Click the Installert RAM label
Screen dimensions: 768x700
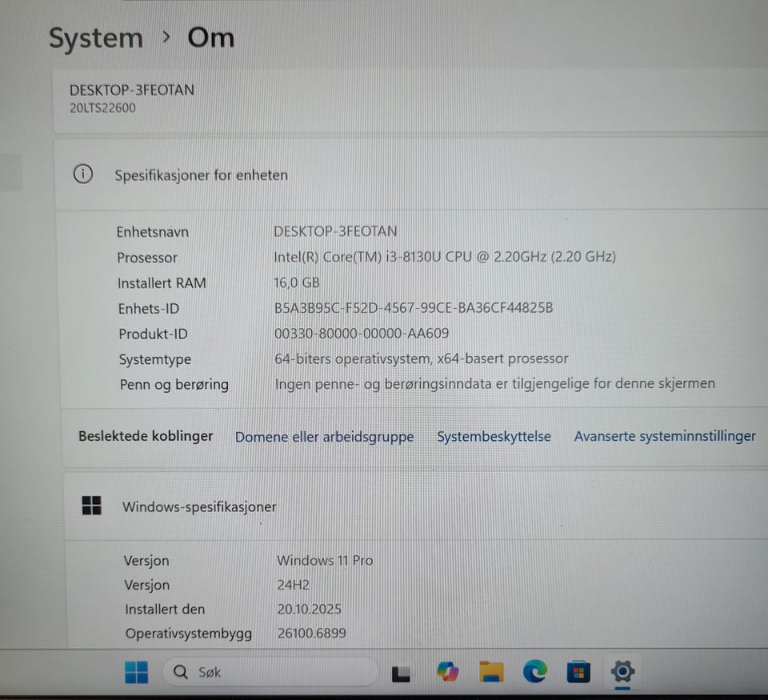pos(162,283)
